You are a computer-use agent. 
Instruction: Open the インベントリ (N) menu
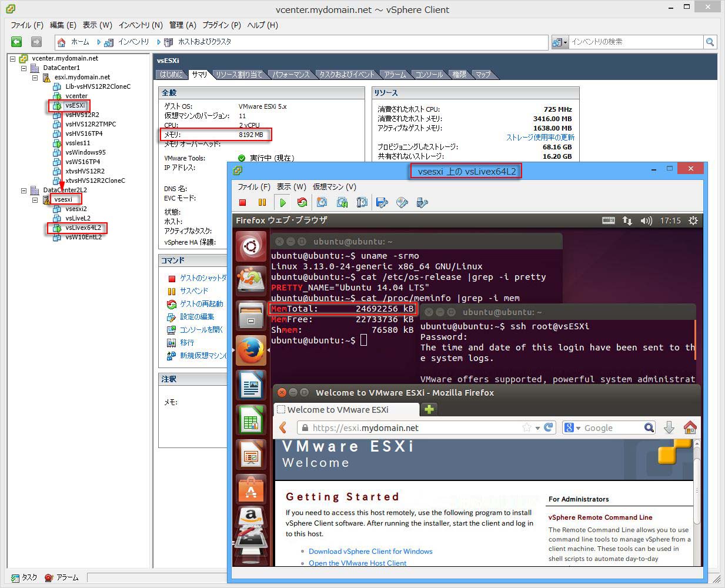140,25
